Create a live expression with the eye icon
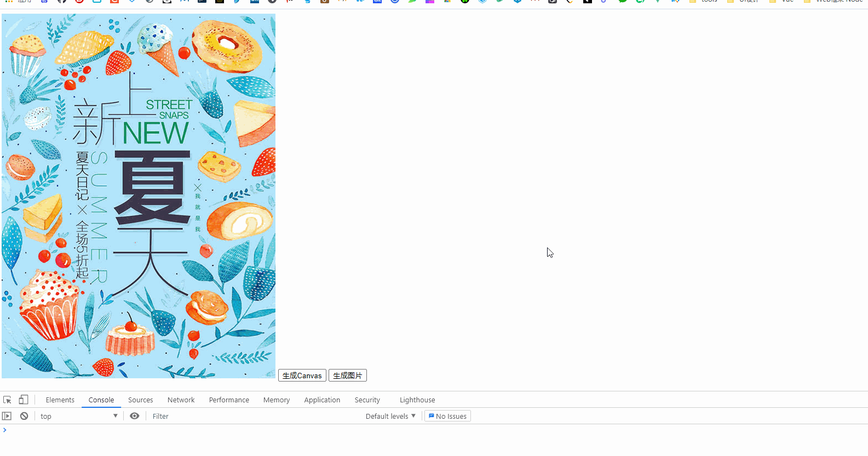 (135, 416)
